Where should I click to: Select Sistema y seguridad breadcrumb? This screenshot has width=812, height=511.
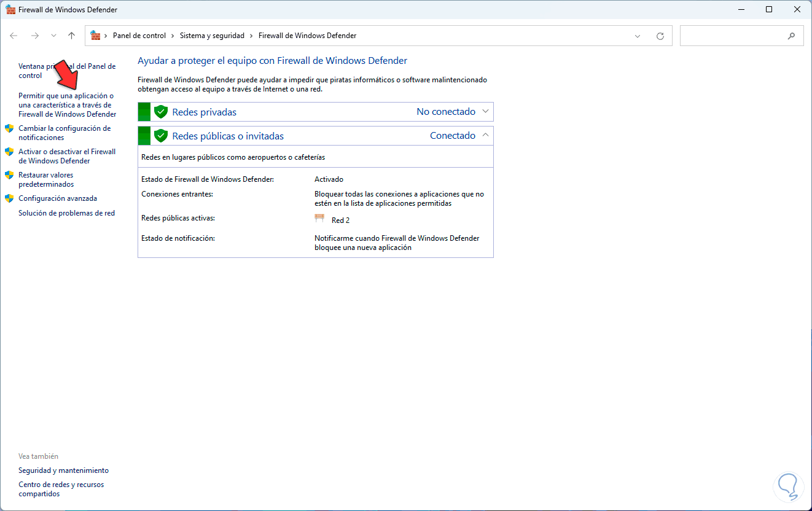click(212, 36)
